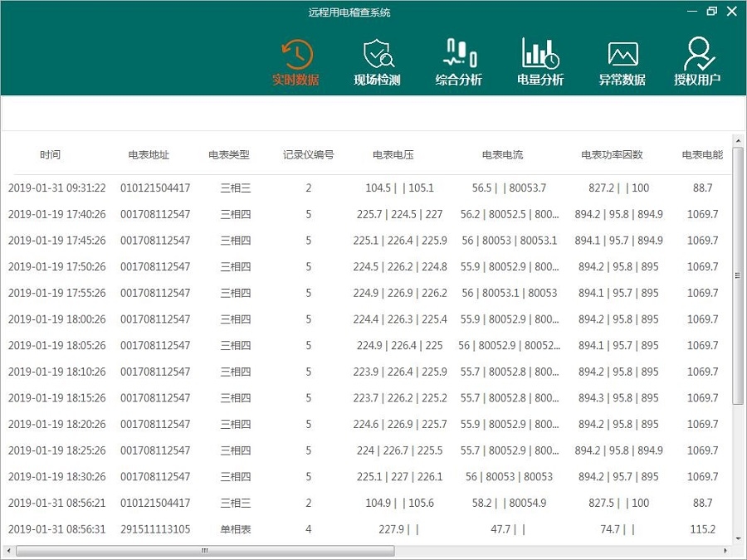Open the 电量分析 bar chart icon
747x560 pixels.
tap(540, 63)
